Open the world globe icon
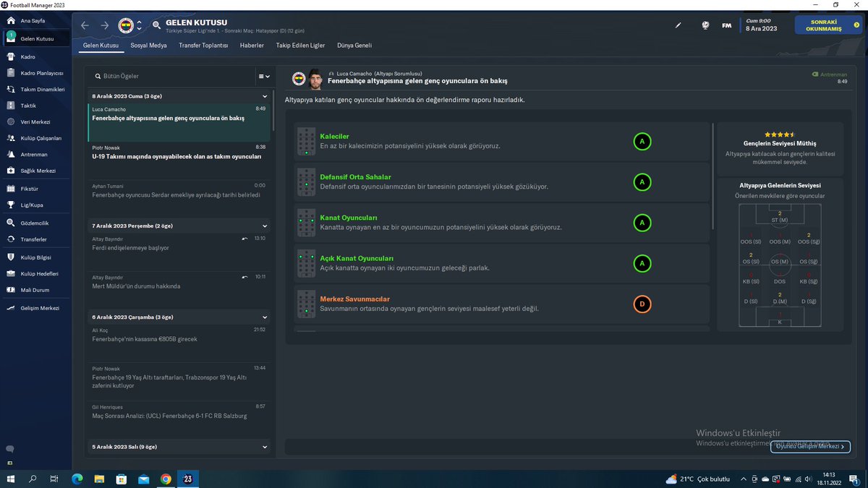Viewport: 868px width, 488px height. click(705, 25)
